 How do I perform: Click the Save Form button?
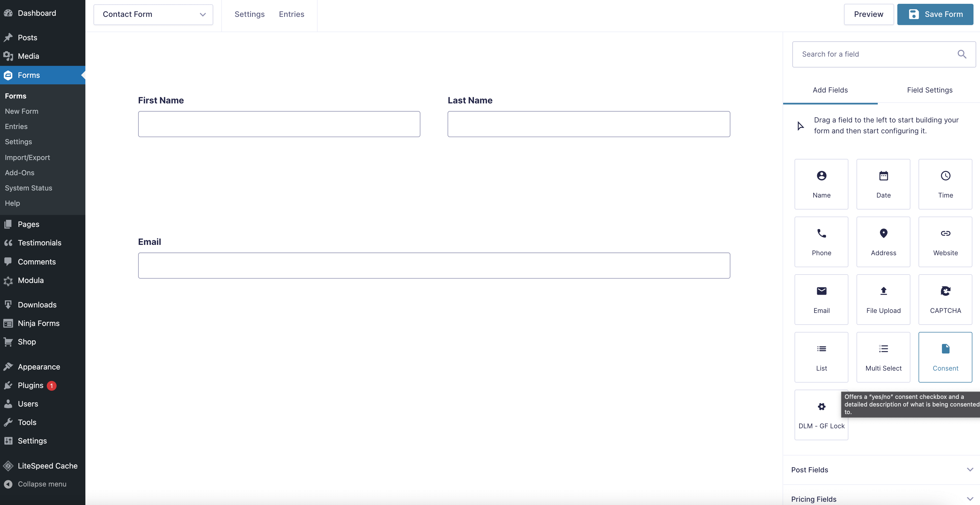point(936,14)
